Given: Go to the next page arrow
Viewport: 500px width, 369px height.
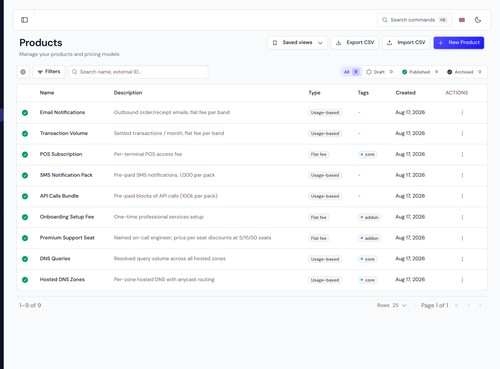Looking at the screenshot, I should pos(480,305).
